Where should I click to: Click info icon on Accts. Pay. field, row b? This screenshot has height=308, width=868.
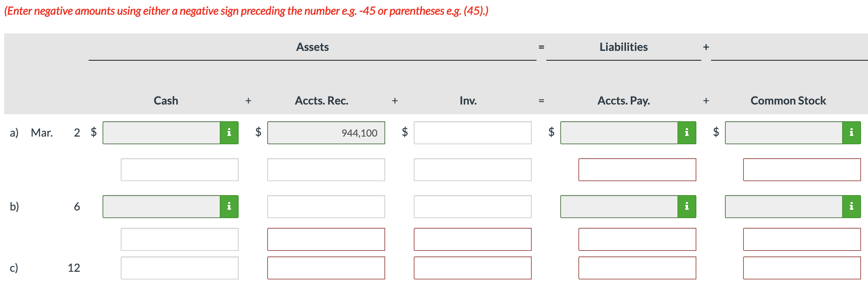tap(687, 207)
